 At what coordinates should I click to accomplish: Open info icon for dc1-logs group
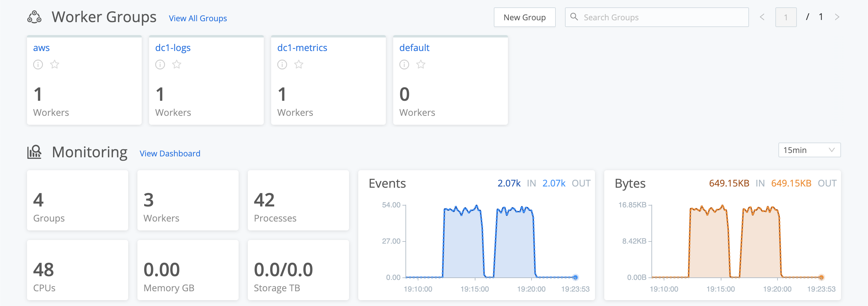click(x=160, y=65)
